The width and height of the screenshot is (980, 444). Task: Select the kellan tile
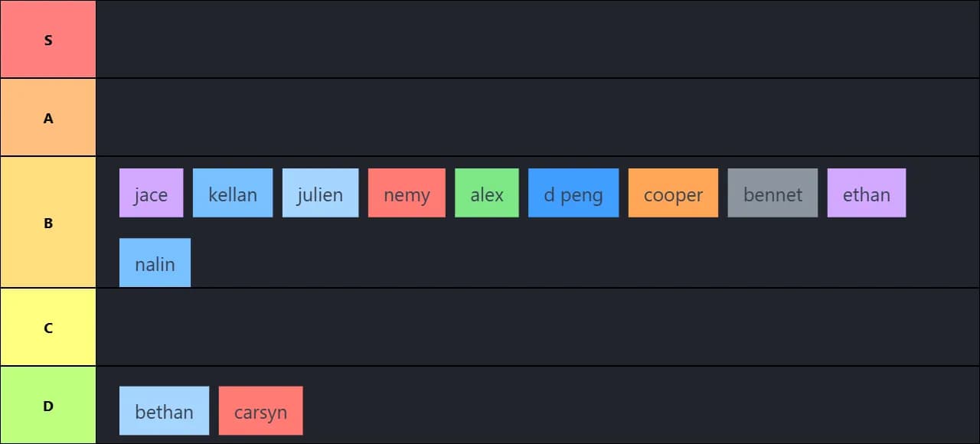pyautogui.click(x=233, y=193)
